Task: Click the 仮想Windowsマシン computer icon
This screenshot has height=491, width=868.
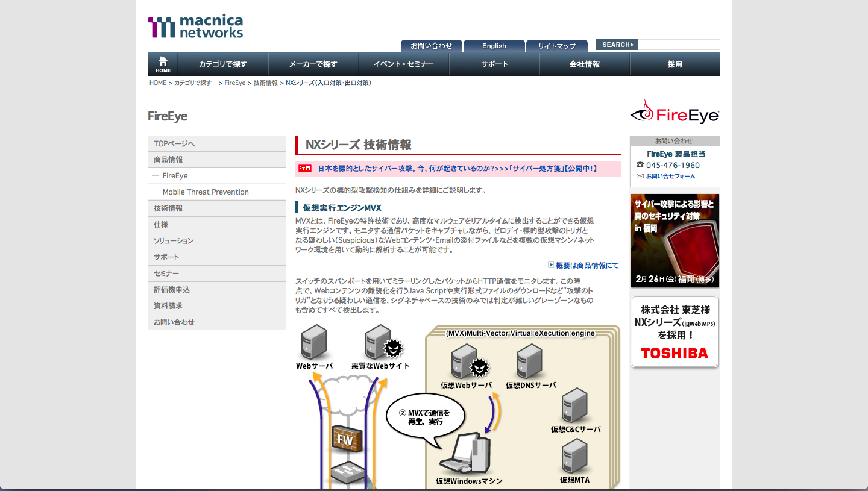Action: [465, 454]
